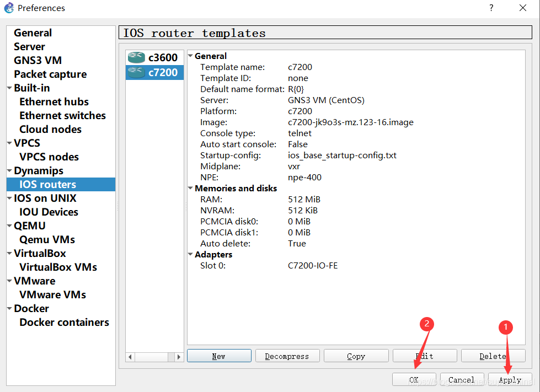Click the Template ID value none
This screenshot has width=540, height=392.
pos(298,78)
